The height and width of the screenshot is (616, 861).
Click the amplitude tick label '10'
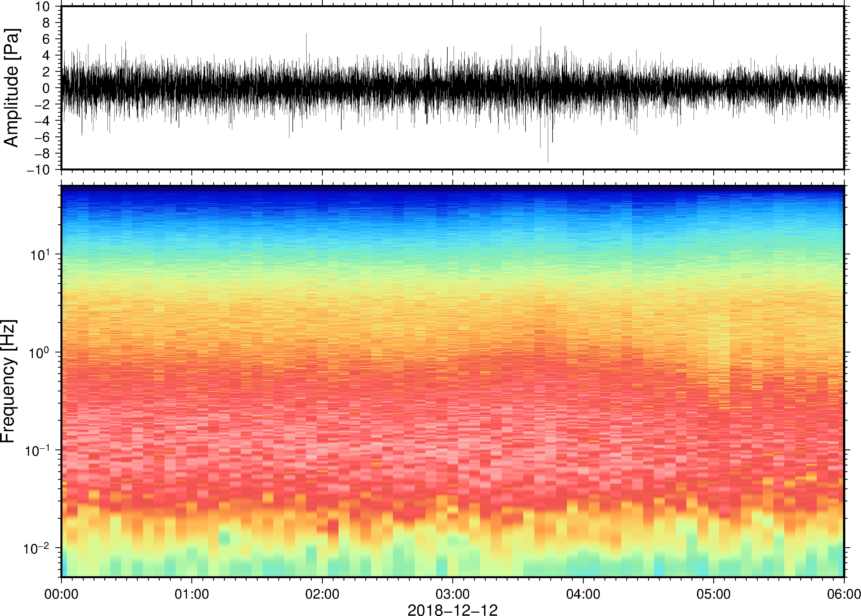pyautogui.click(x=43, y=7)
